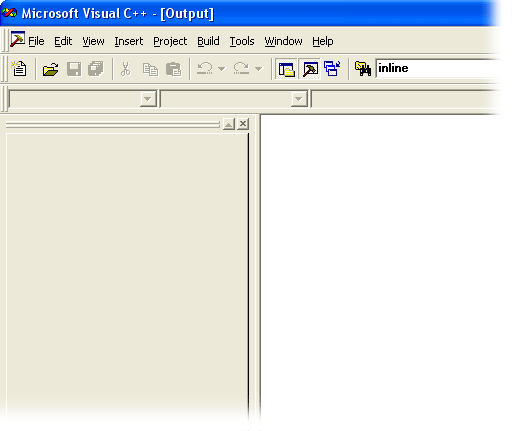Click the Save floppy disk icon
The image size is (512, 431).
click(x=74, y=69)
